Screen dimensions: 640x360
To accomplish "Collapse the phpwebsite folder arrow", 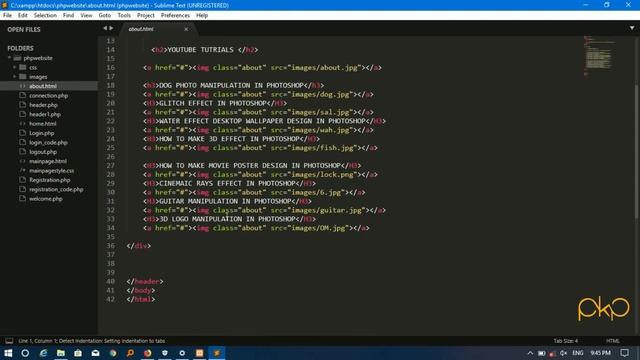I will [x=9, y=58].
